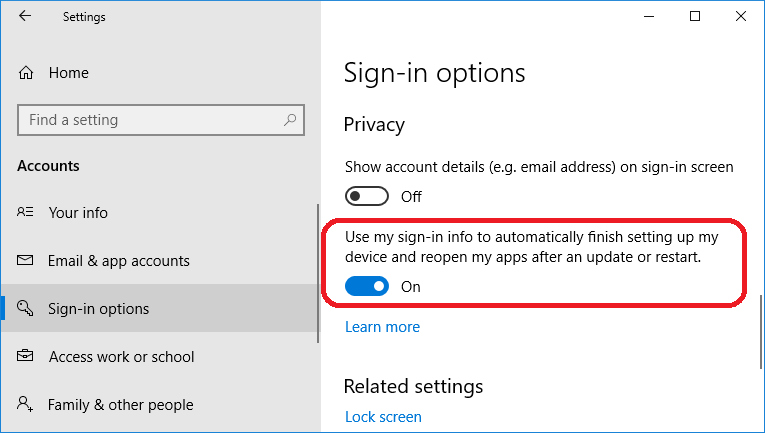The image size is (765, 433).
Task: Click the Email envelope icon
Action: pos(25,260)
